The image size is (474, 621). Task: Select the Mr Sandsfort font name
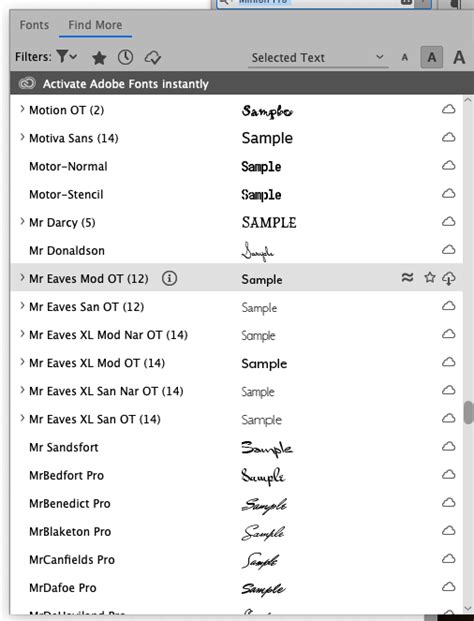pyautogui.click(x=64, y=448)
